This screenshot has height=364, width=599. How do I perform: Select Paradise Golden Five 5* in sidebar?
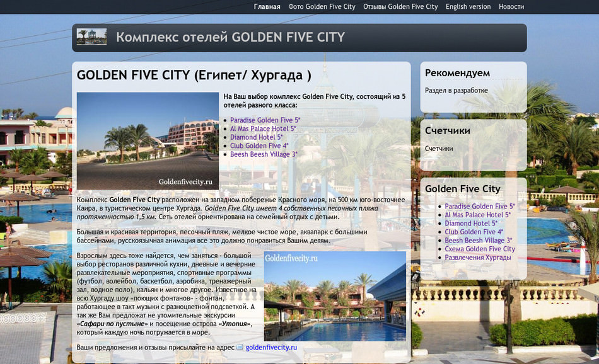click(x=479, y=207)
